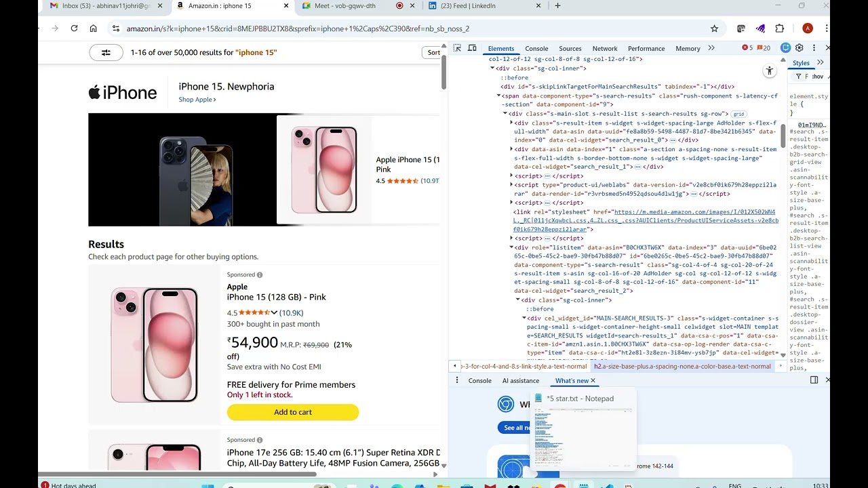Open Chrome extensions puzzle icon

pyautogui.click(x=779, y=28)
